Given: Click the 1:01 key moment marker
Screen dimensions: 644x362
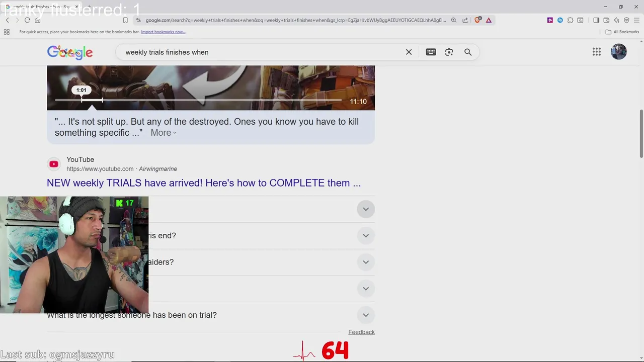Looking at the screenshot, I should (81, 90).
